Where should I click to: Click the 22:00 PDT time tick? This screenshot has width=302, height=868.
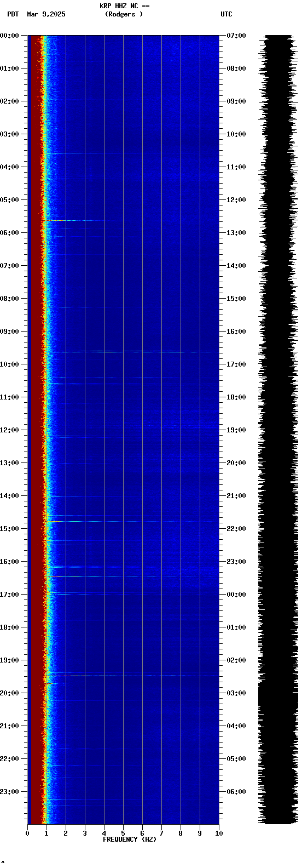pos(9,759)
